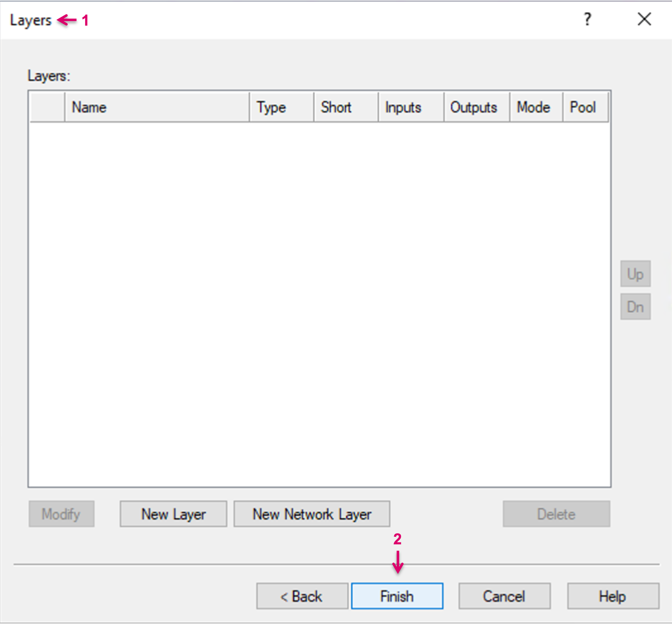Viewport: 672px width, 624px height.
Task: Click the Short column header
Action: pyautogui.click(x=345, y=107)
